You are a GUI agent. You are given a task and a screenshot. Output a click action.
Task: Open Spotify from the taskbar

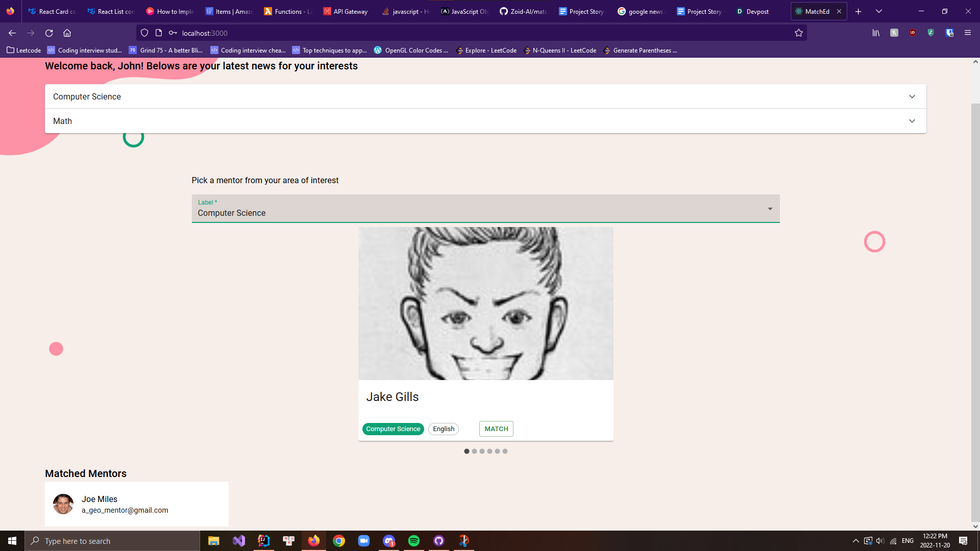(413, 541)
